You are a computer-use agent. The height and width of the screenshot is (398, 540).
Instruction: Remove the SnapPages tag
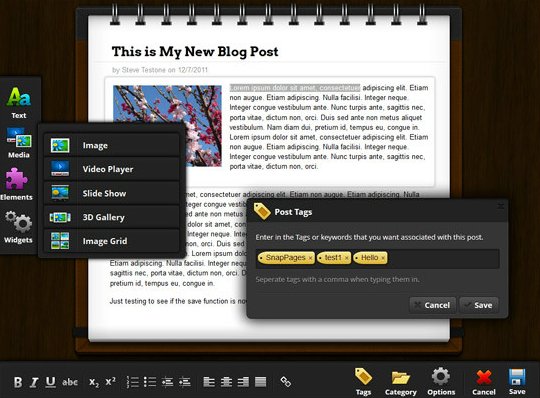(x=310, y=258)
